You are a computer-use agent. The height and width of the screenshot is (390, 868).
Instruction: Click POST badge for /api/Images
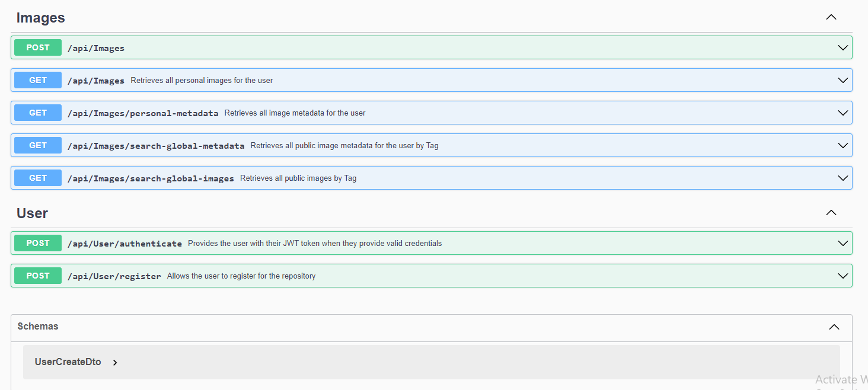[38, 47]
